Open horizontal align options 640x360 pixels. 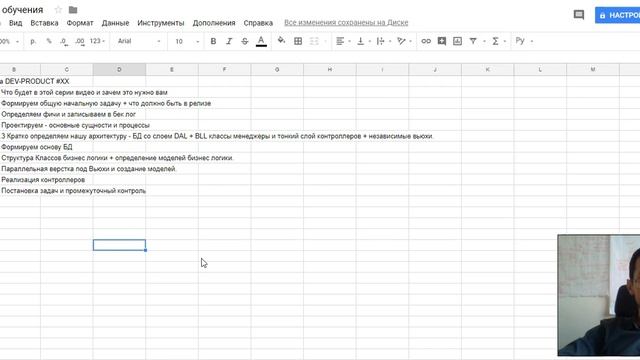coord(340,41)
